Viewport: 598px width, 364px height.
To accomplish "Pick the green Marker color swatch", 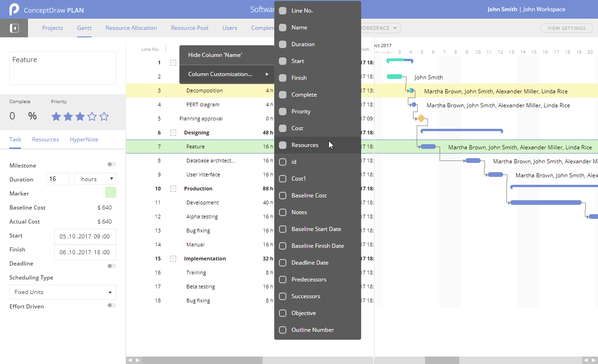I will point(111,192).
